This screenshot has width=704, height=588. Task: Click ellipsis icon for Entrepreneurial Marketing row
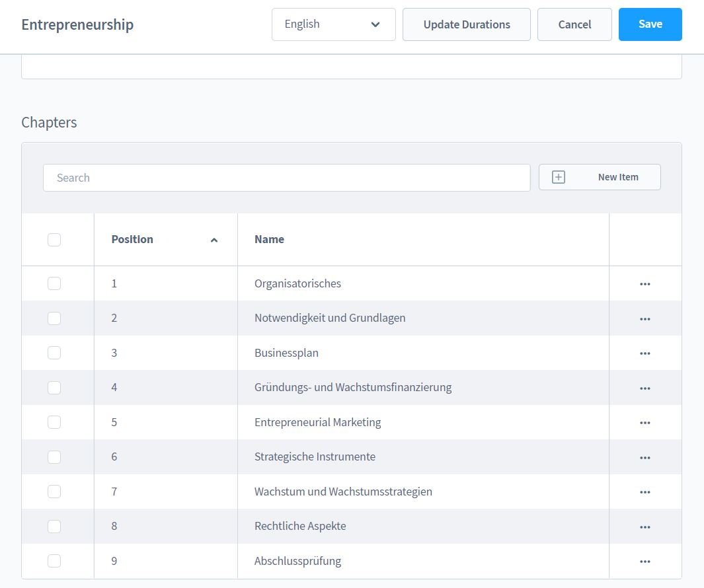[x=645, y=423]
